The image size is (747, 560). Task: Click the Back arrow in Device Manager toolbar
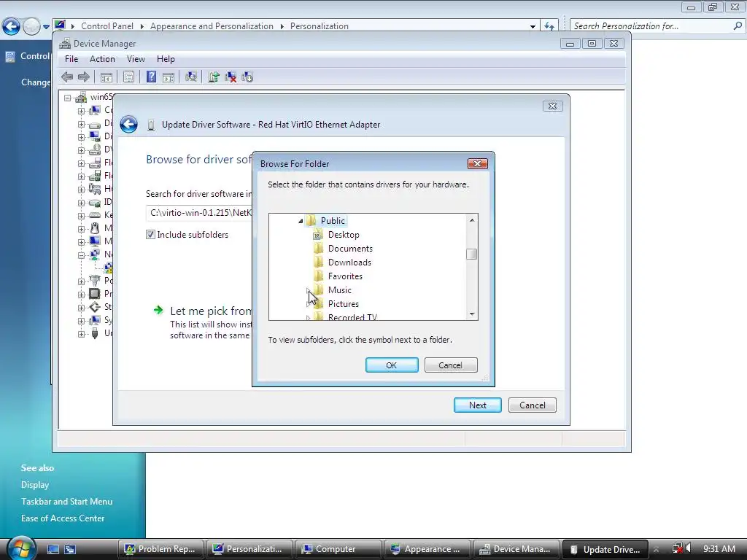[x=67, y=77]
